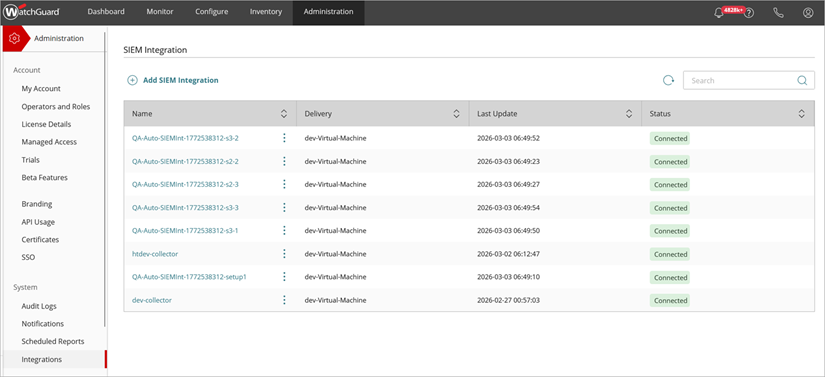Open QA-Auto-SIEMInt-1772538312-setup1 integration link
Image resolution: width=825 pixels, height=377 pixels.
point(189,277)
